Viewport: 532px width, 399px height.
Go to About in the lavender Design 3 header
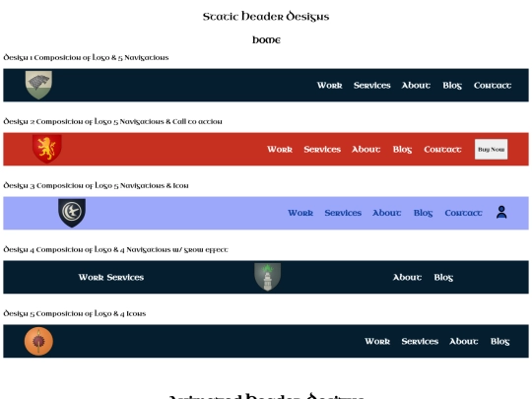pos(387,213)
